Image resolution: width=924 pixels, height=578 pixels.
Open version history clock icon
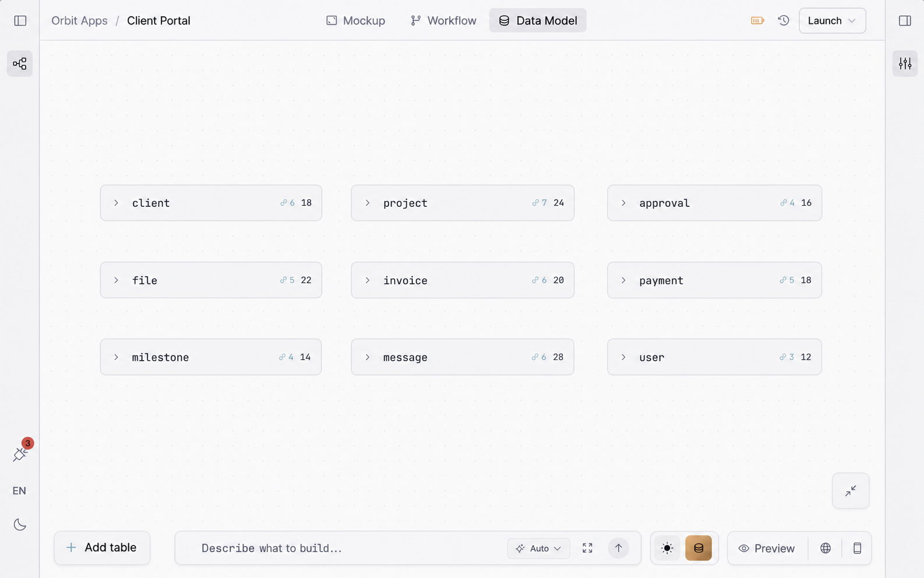[x=784, y=20]
